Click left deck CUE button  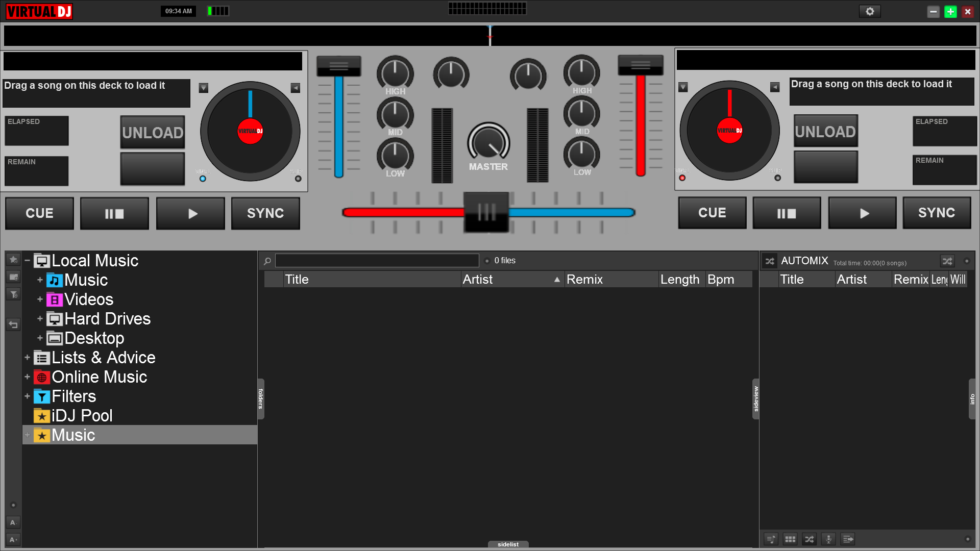39,213
